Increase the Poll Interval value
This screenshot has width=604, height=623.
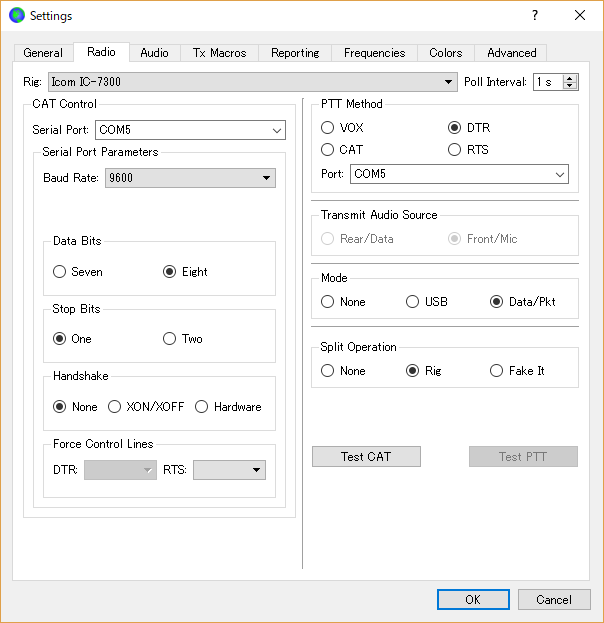(570, 78)
